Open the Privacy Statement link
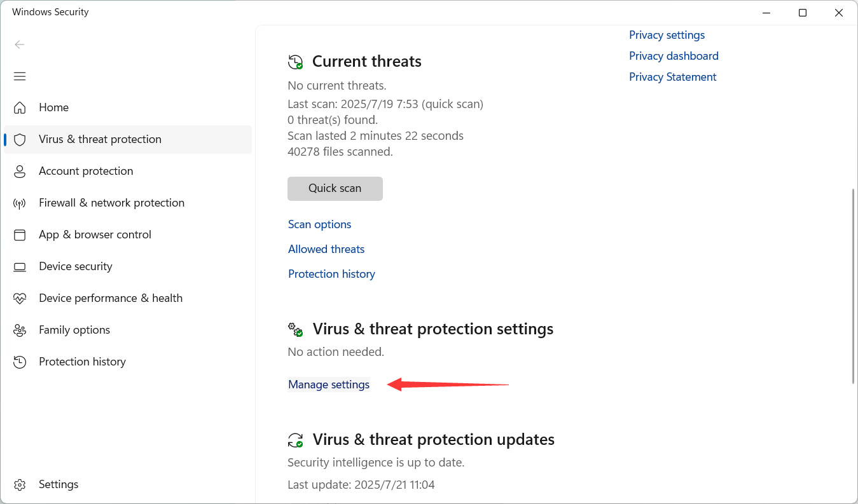This screenshot has width=858, height=504. tap(672, 77)
